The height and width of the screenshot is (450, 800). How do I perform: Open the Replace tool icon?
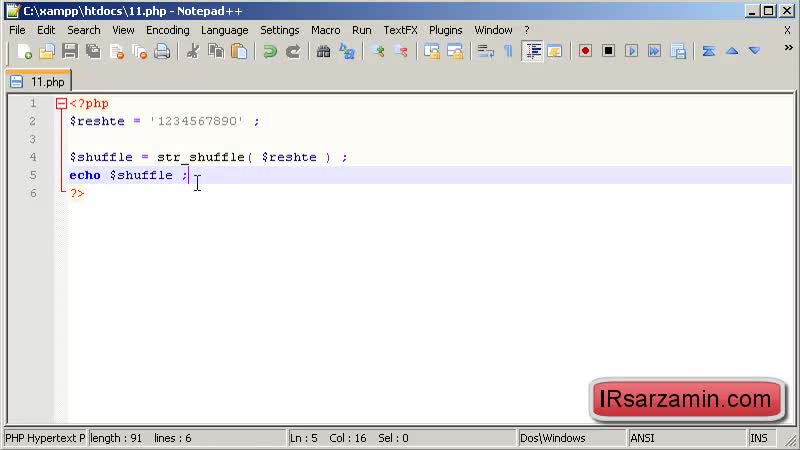347,52
